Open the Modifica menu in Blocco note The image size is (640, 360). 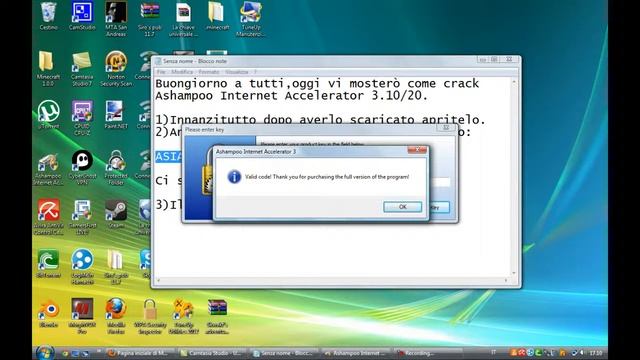[182, 72]
